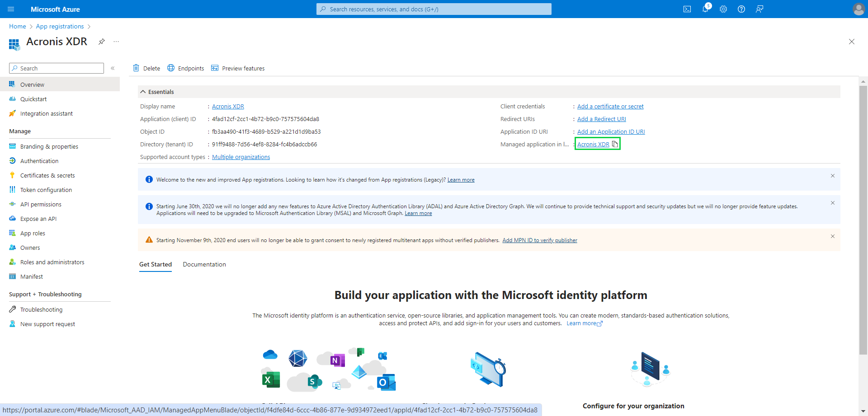Open portal settings gear
The image size is (868, 416).
(x=723, y=9)
